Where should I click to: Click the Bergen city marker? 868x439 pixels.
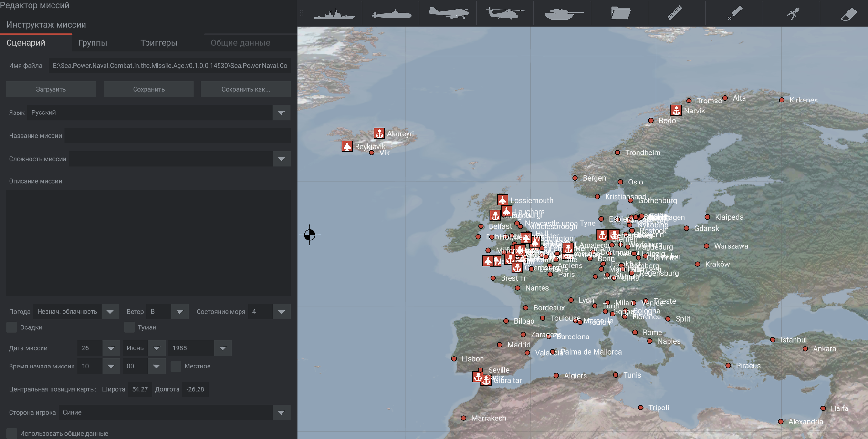575,178
